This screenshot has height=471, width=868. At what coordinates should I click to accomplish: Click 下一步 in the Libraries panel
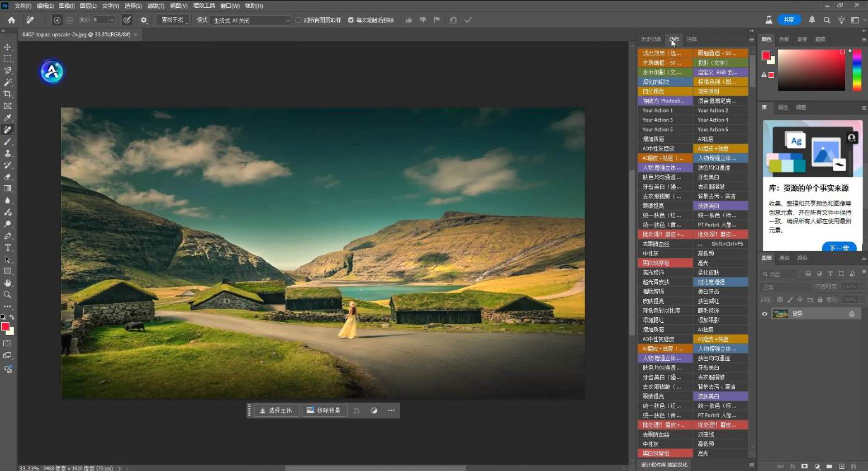pos(839,248)
